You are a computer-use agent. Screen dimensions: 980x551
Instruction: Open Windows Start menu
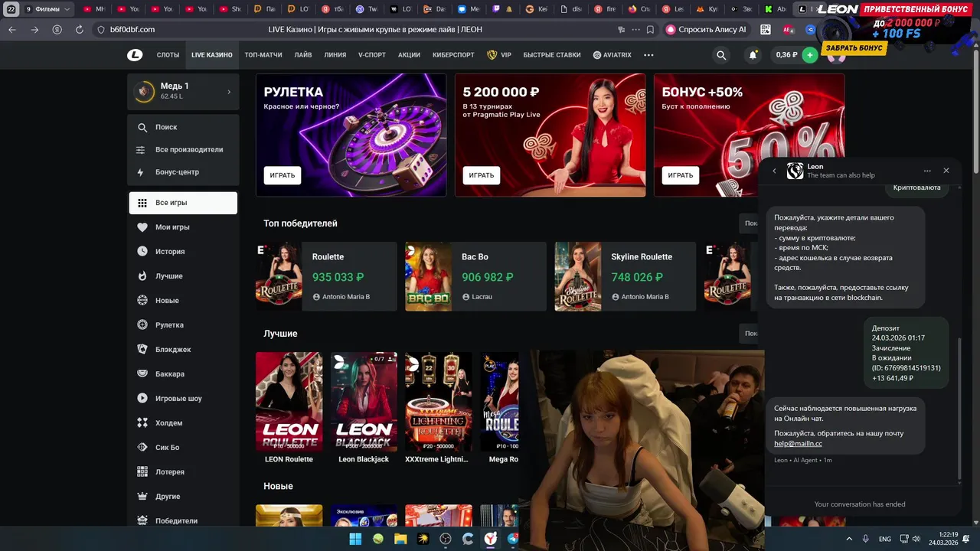355,539
